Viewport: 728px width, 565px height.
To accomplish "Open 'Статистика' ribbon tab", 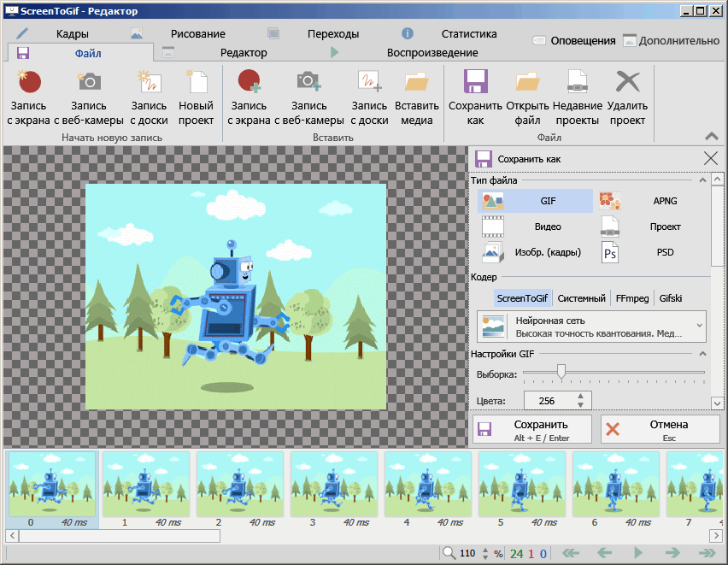I will pos(469,34).
